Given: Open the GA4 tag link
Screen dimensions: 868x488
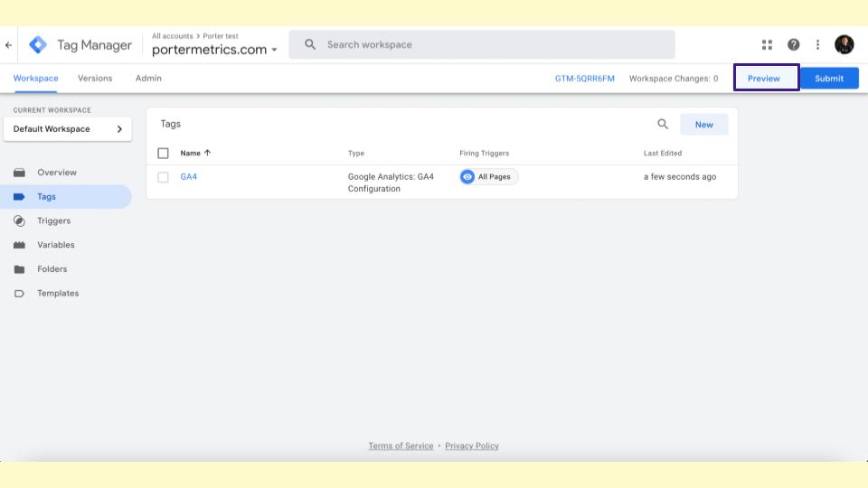Looking at the screenshot, I should (188, 176).
